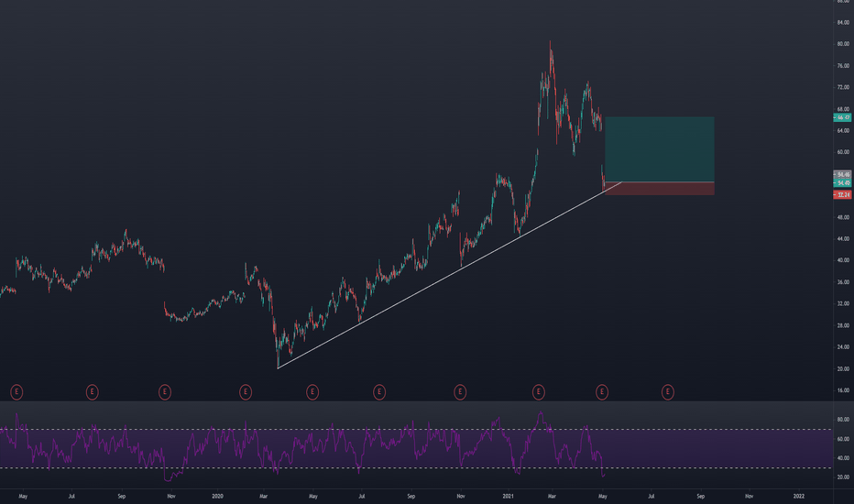Viewport: 854px width, 504px height.
Task: Click the 2022 label on time axis
Action: tap(798, 497)
